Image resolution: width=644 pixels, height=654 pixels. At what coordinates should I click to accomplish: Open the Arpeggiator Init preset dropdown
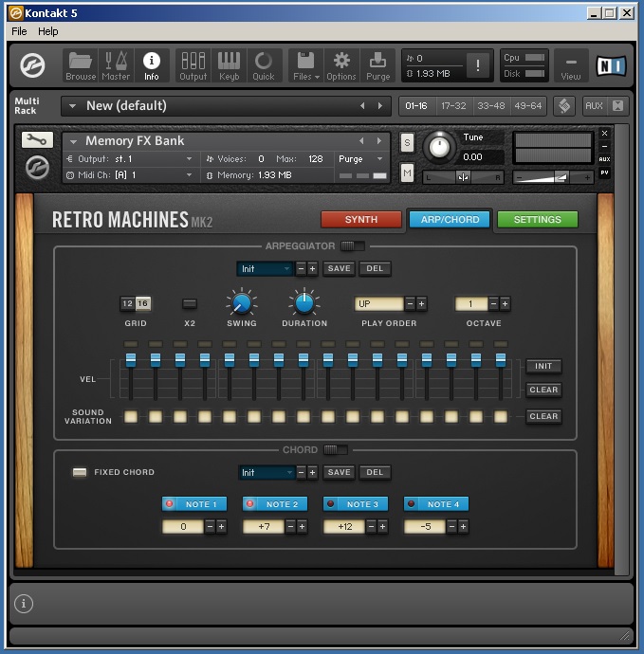(x=265, y=269)
